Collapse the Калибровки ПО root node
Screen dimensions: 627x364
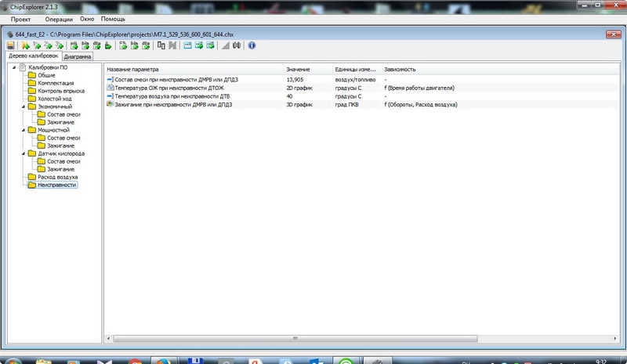(x=13, y=67)
